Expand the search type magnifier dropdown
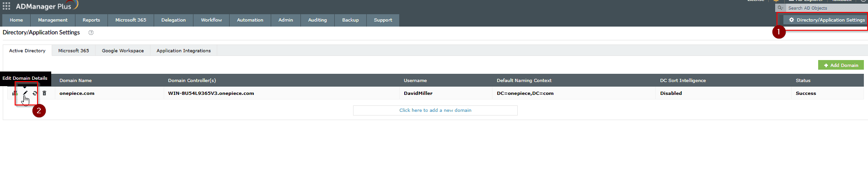The width and height of the screenshot is (868, 187). [781, 8]
